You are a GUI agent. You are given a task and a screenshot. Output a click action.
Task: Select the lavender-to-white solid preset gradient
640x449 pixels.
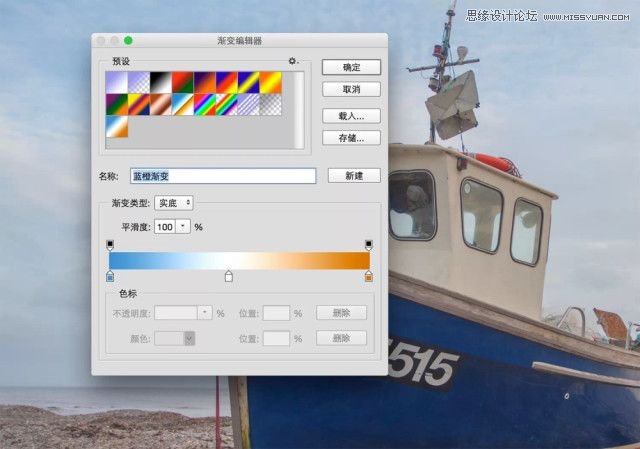coord(116,82)
